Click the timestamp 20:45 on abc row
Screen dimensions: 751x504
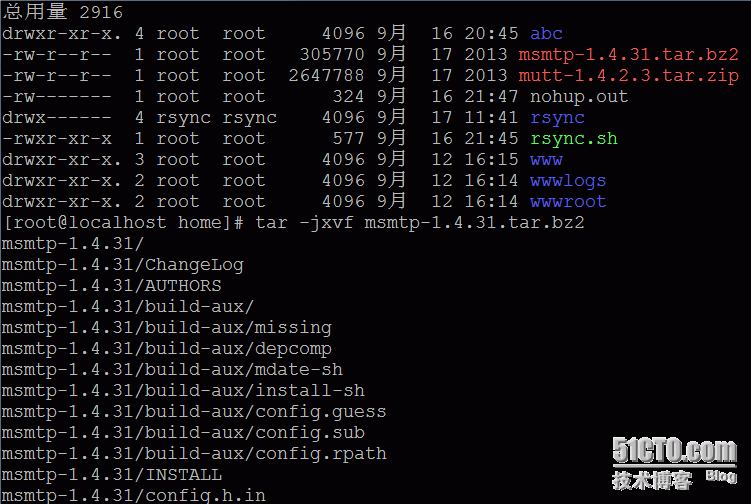(491, 34)
